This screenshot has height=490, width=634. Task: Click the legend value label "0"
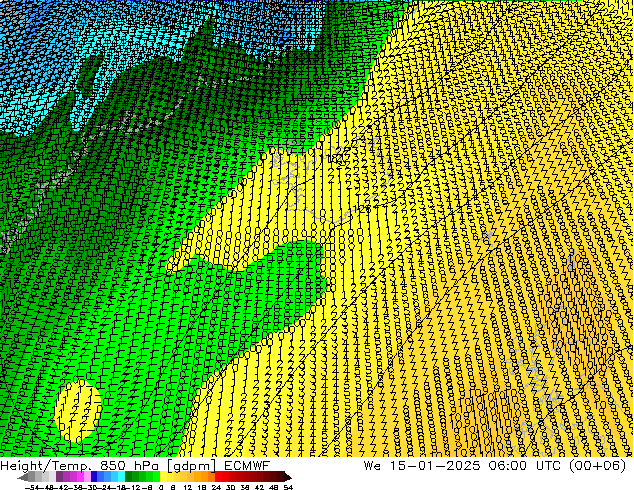click(161, 488)
